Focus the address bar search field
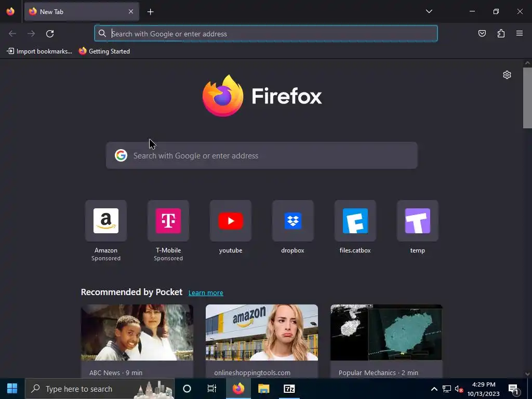532x399 pixels. coord(266,34)
